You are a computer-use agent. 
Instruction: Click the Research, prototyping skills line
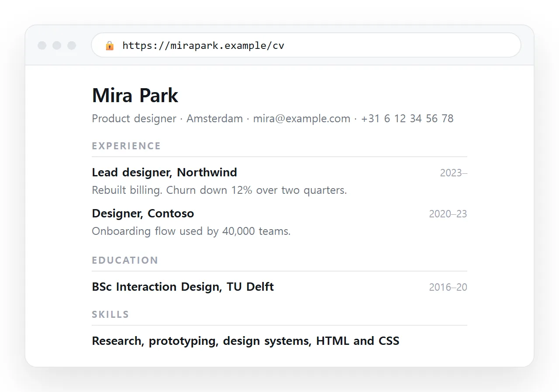click(245, 341)
